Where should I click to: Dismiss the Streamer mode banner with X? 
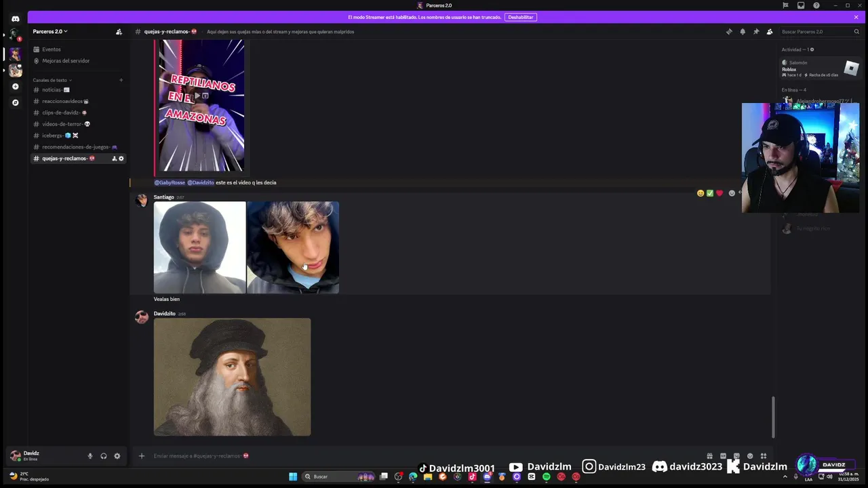pos(856,17)
